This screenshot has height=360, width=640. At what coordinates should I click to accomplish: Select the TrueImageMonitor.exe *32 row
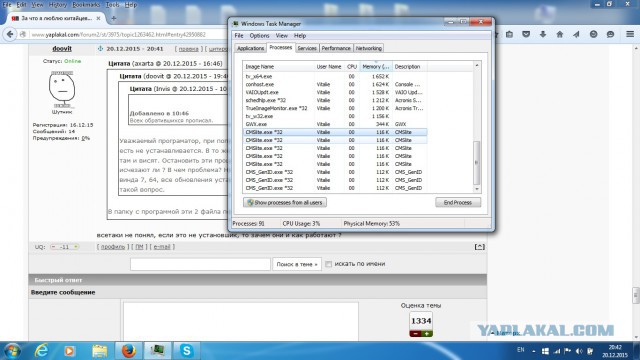click(335, 108)
